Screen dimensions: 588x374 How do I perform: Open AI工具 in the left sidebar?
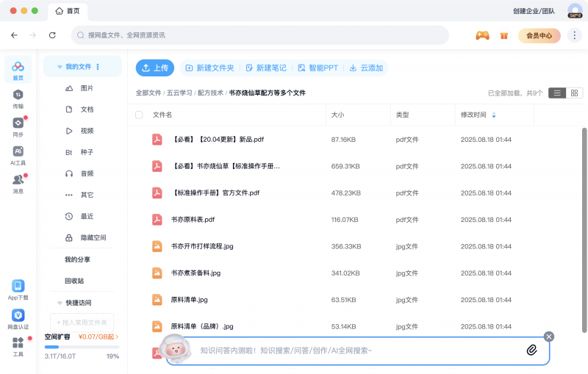point(18,155)
